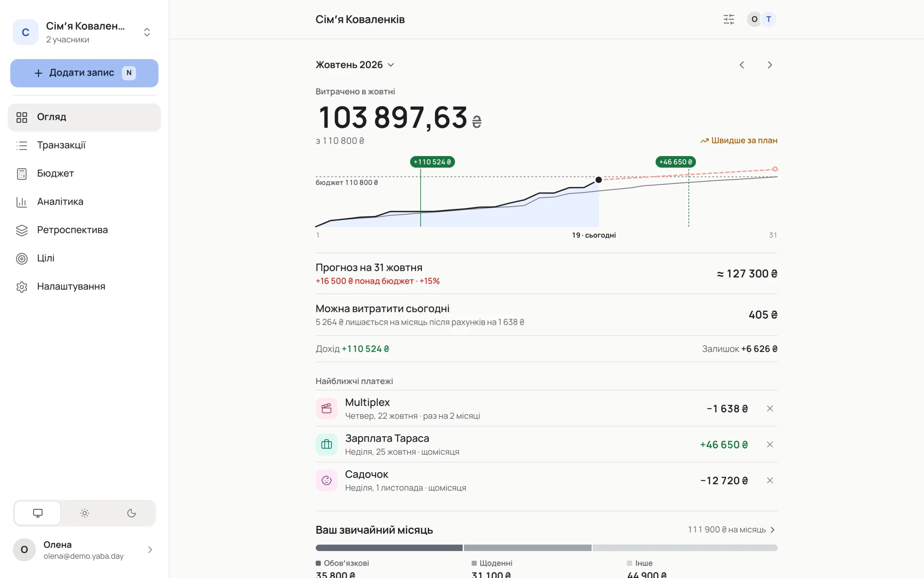Dismiss the Multiplex upcoming payment

click(x=770, y=408)
